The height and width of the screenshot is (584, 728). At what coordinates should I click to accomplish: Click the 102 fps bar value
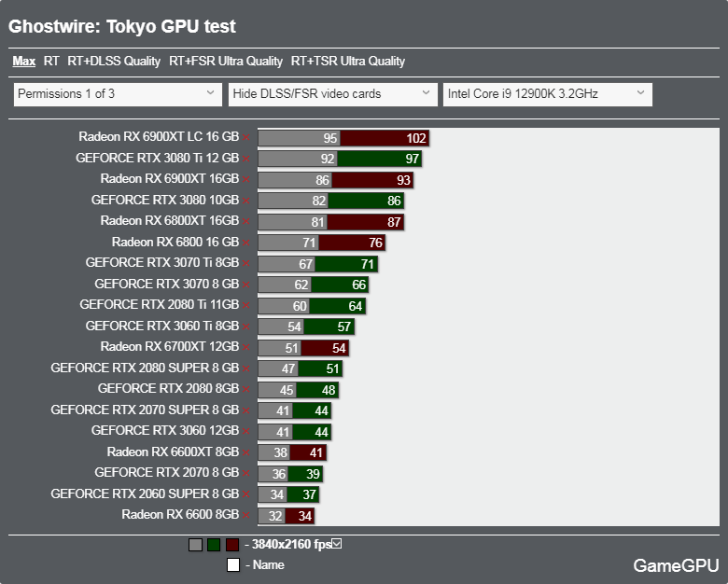tap(416, 138)
